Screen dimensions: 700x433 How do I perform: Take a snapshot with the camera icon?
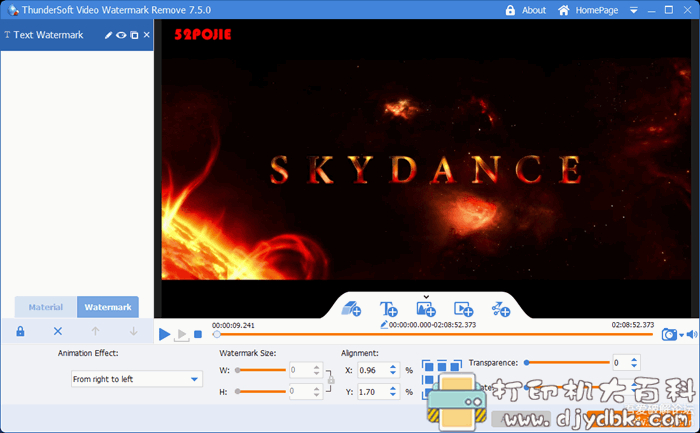pos(669,334)
